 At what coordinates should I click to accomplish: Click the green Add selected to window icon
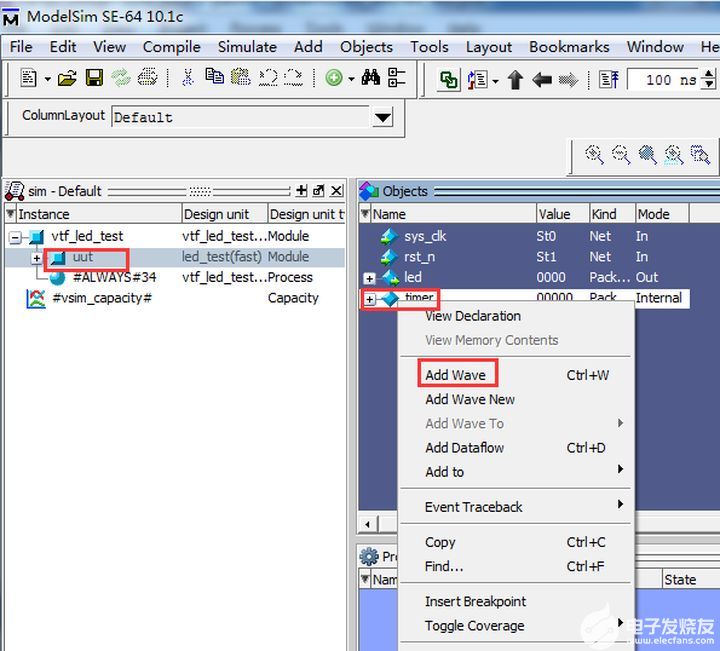pyautogui.click(x=334, y=78)
